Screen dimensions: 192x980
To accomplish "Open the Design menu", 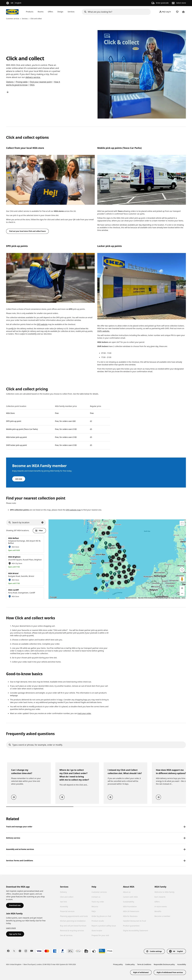I will coord(60,12).
